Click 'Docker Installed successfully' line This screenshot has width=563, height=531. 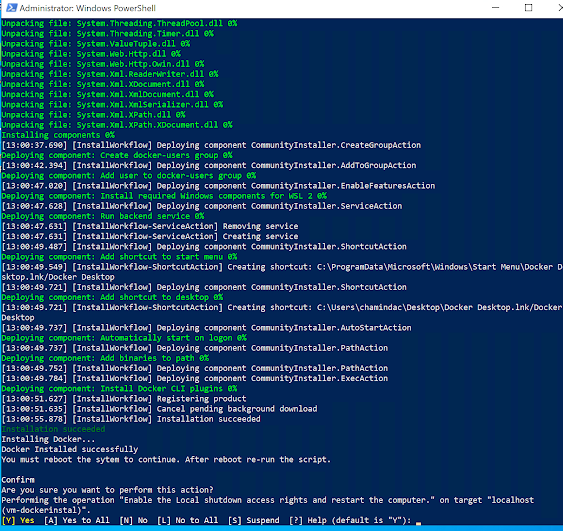pos(70,449)
